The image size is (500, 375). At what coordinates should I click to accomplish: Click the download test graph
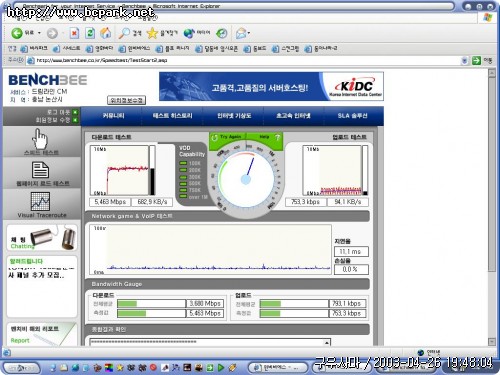[x=119, y=170]
